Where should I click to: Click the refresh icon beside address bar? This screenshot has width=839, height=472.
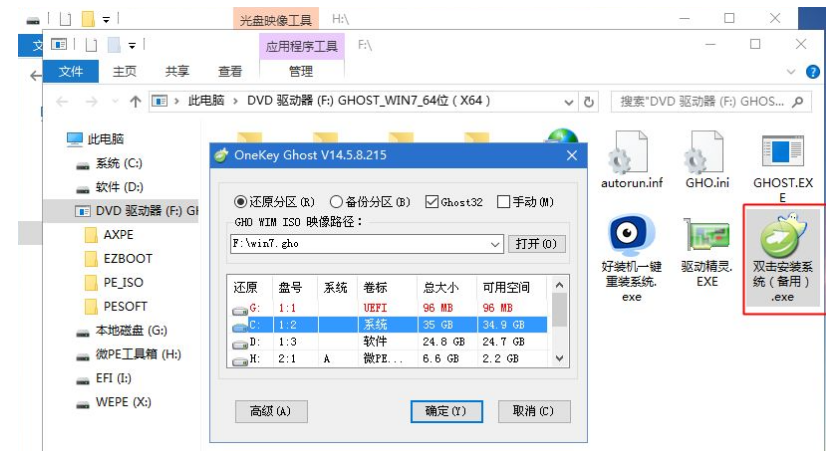coord(589,102)
